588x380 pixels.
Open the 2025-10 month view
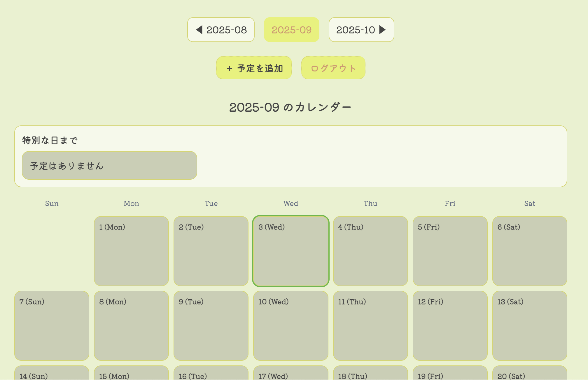pyautogui.click(x=361, y=29)
